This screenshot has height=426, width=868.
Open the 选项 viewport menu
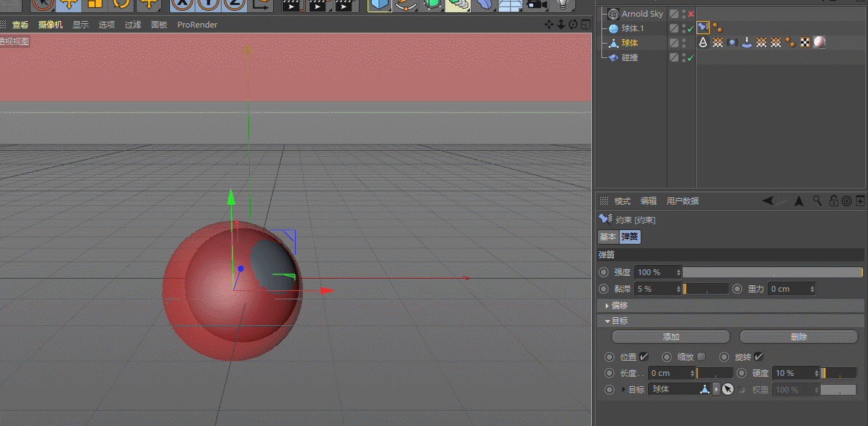click(106, 25)
